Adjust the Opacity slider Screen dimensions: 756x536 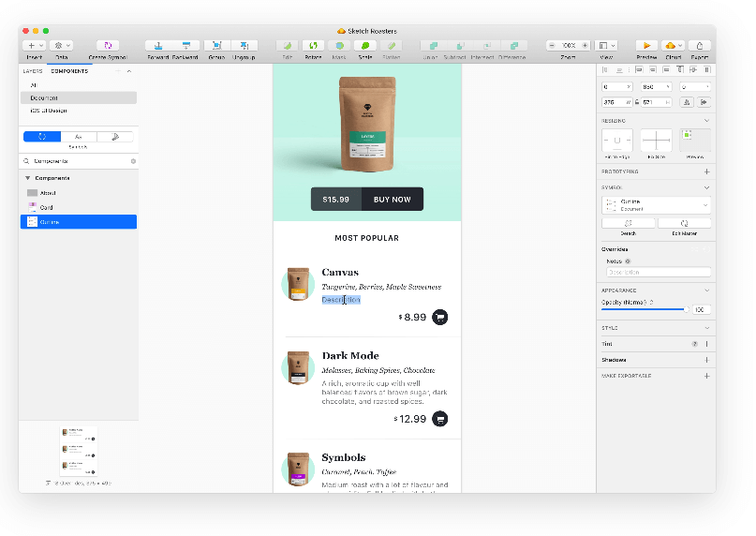645,309
